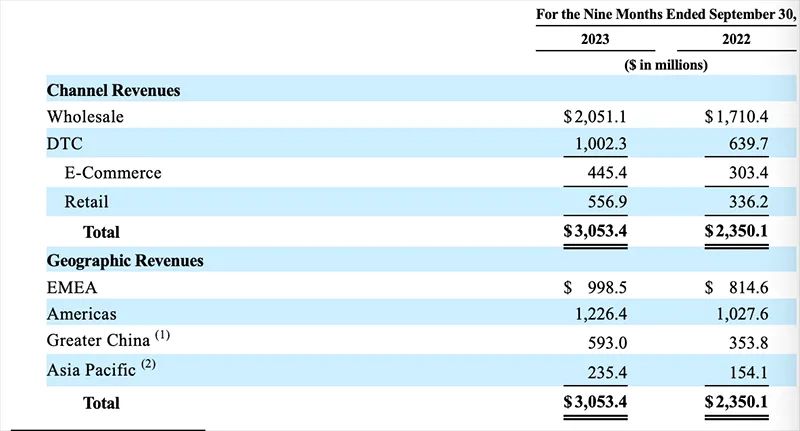
Task: Click the Asia Pacific footnote (2) marker
Action: tap(148, 364)
